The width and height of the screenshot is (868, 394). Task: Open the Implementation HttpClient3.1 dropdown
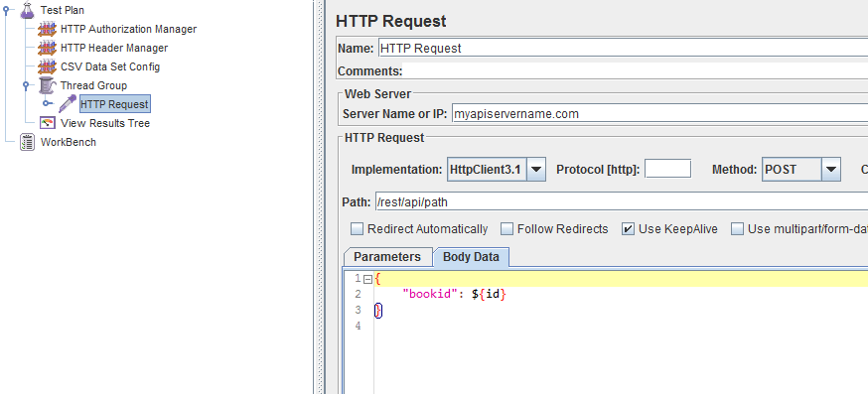(x=536, y=170)
